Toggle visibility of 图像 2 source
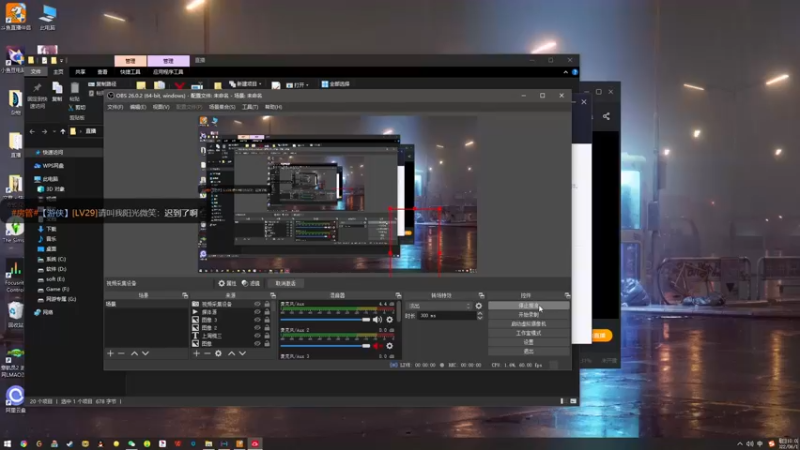Screen dimensions: 800x450 point(257,328)
